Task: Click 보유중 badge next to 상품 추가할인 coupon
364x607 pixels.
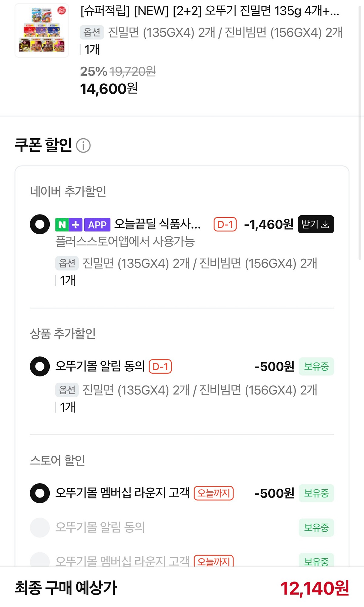Action: [x=316, y=366]
